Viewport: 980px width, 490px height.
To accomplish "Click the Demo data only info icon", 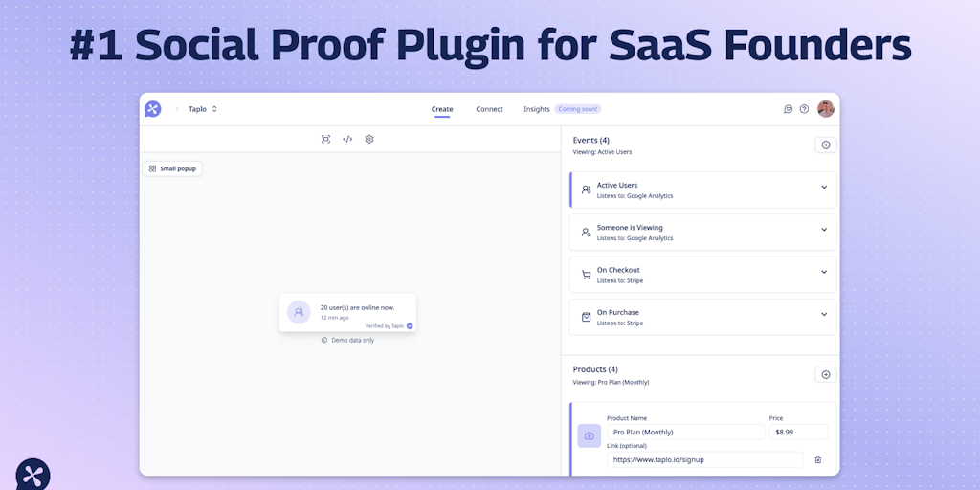I will [x=323, y=340].
